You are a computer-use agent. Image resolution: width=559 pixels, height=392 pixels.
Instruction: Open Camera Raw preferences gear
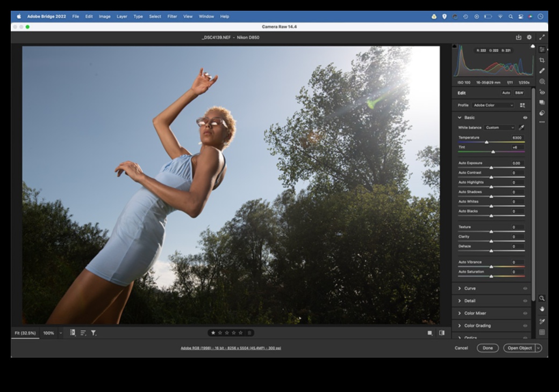pyautogui.click(x=529, y=38)
